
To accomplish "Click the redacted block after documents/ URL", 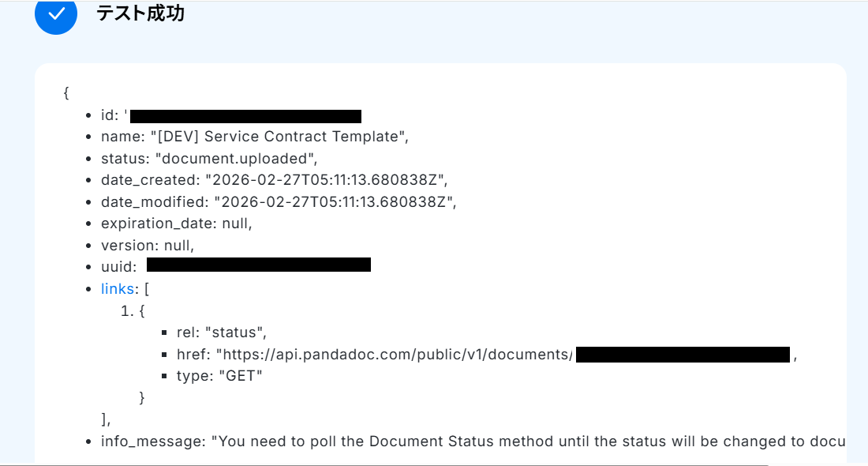I will (x=683, y=355).
